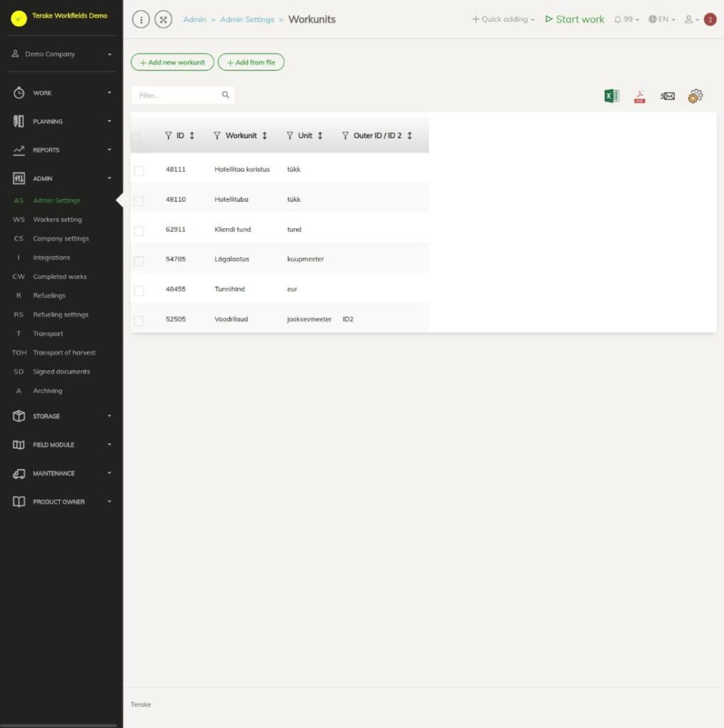724x728 pixels.
Task: Send table by email icon
Action: tap(667, 96)
